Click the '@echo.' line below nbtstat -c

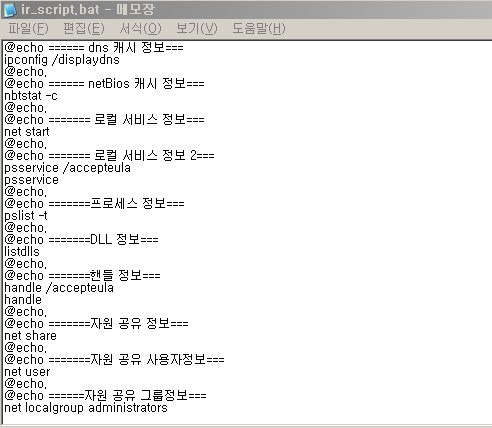click(x=26, y=108)
